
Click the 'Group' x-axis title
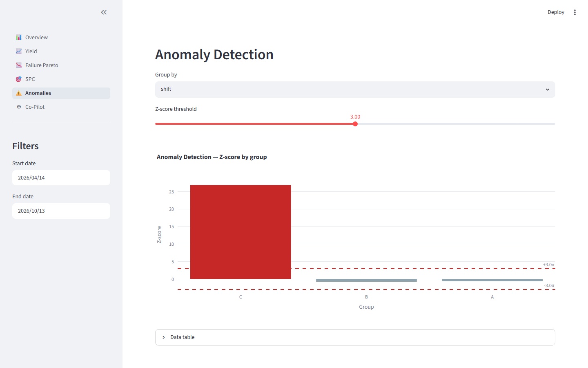coord(366,307)
